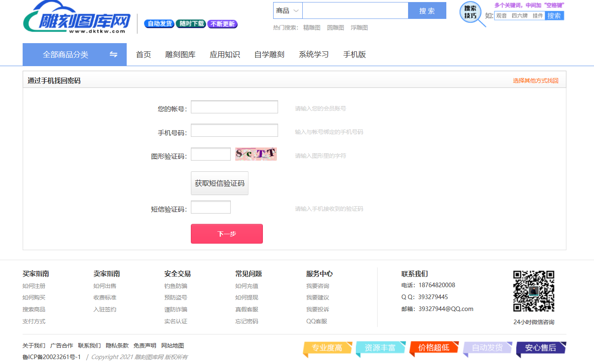Open 真假客服 footer link

tap(247, 309)
